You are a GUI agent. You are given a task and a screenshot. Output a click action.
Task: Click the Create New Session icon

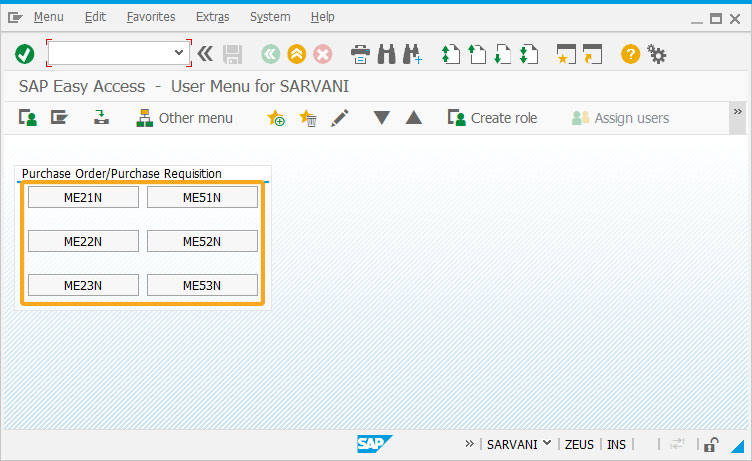click(x=566, y=54)
